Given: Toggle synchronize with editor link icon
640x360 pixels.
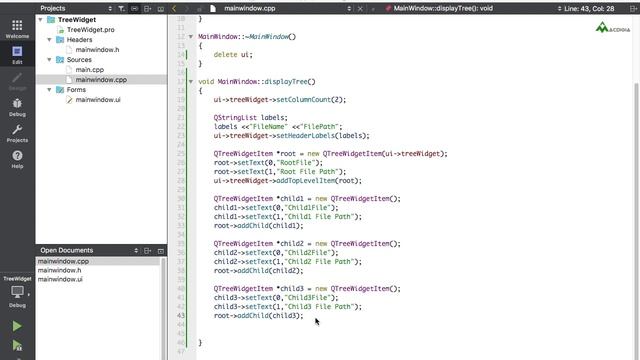Looking at the screenshot, I should pos(134,9).
